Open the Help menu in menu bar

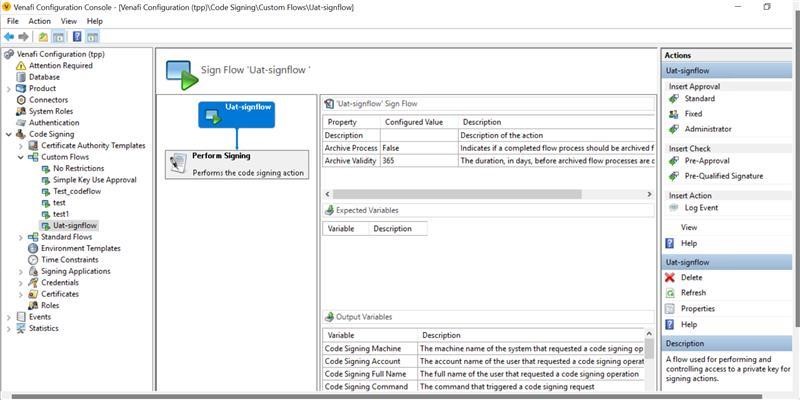click(x=95, y=21)
